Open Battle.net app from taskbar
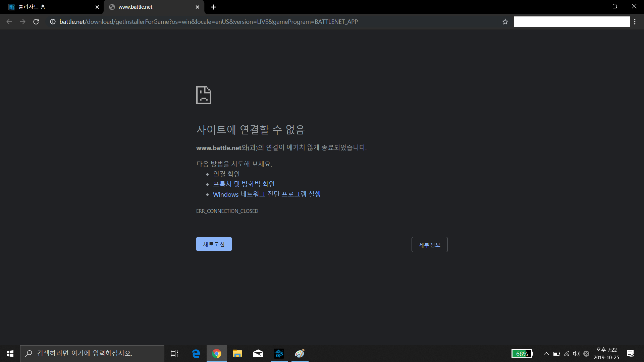The height and width of the screenshot is (362, 644). point(279,354)
